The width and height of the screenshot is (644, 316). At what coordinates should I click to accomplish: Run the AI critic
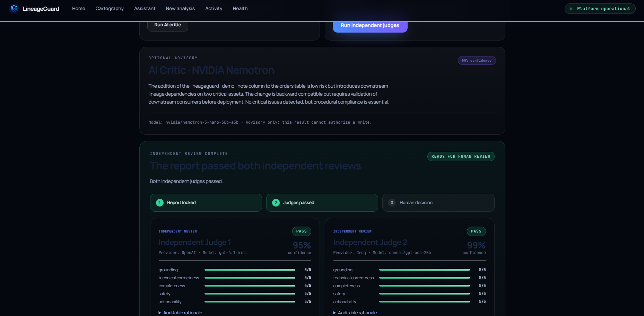(x=168, y=25)
